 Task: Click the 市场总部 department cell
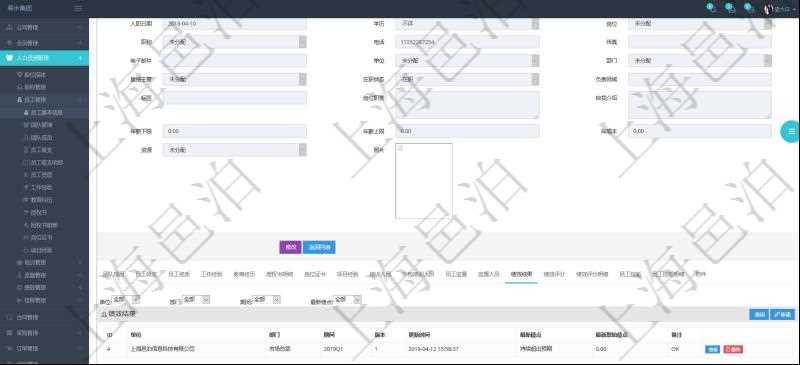(x=280, y=349)
